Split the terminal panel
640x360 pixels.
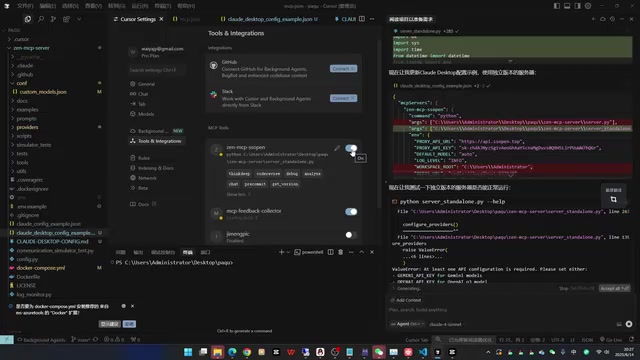pos(331,252)
